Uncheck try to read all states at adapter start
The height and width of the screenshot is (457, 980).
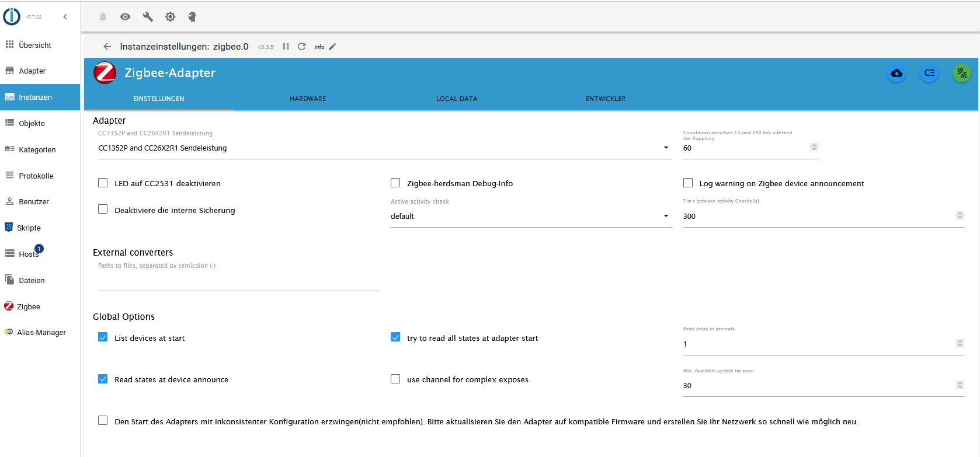coord(395,337)
